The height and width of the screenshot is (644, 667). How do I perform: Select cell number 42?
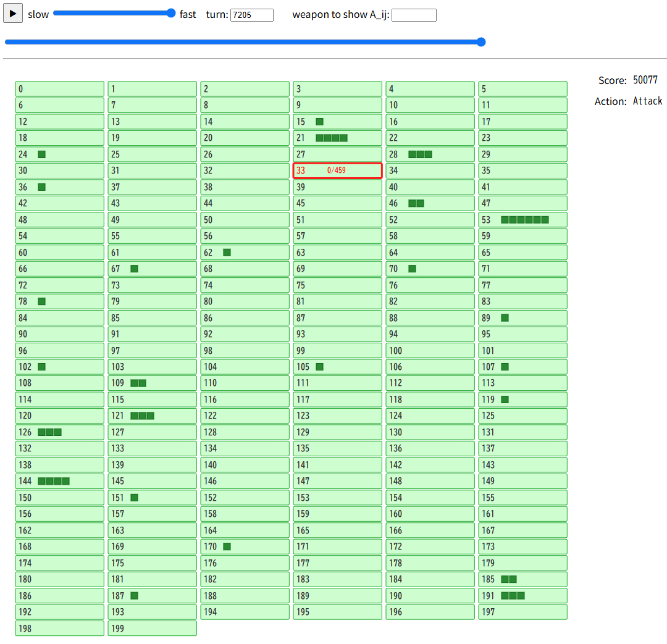click(59, 203)
